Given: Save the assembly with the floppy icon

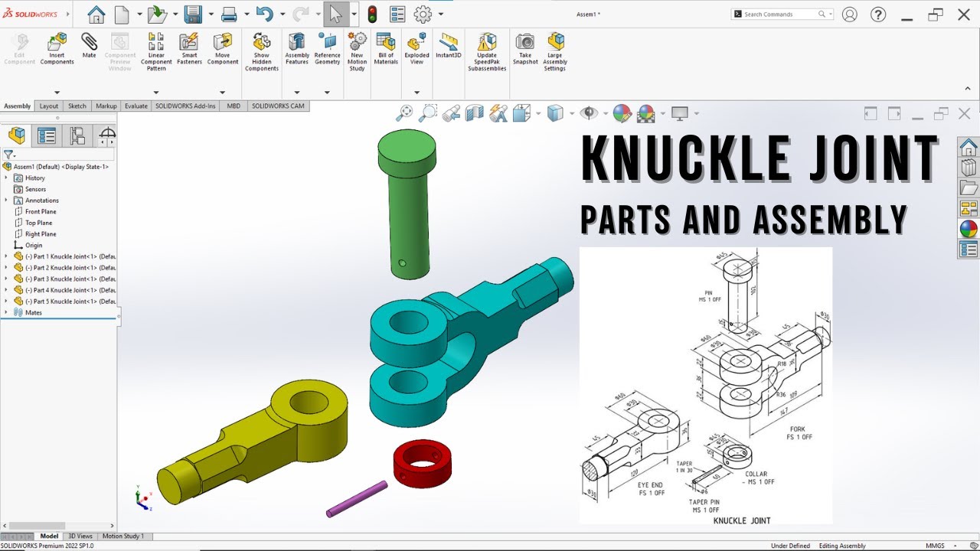Looking at the screenshot, I should point(193,14).
